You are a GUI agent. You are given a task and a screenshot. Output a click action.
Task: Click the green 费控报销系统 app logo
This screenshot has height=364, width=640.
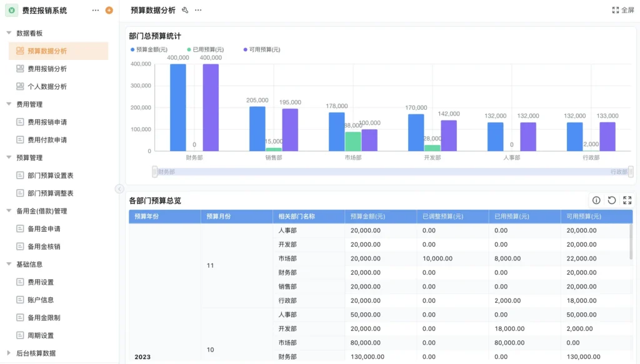tap(11, 11)
